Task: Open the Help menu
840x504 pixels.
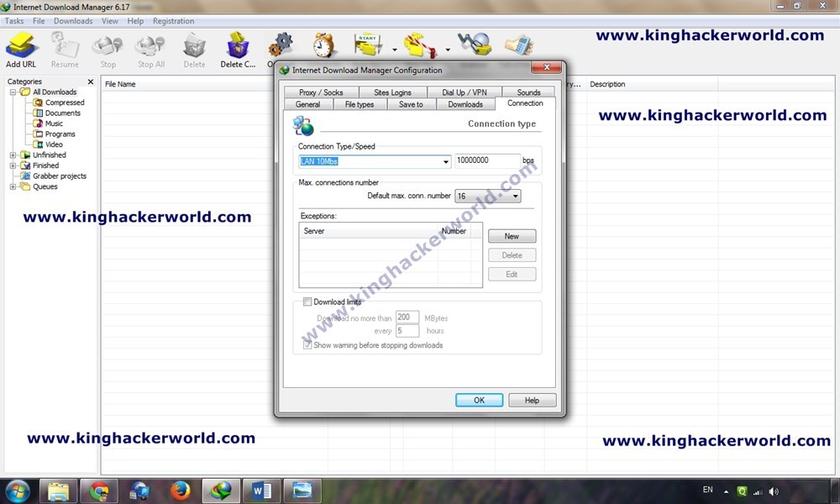Action: 135,21
